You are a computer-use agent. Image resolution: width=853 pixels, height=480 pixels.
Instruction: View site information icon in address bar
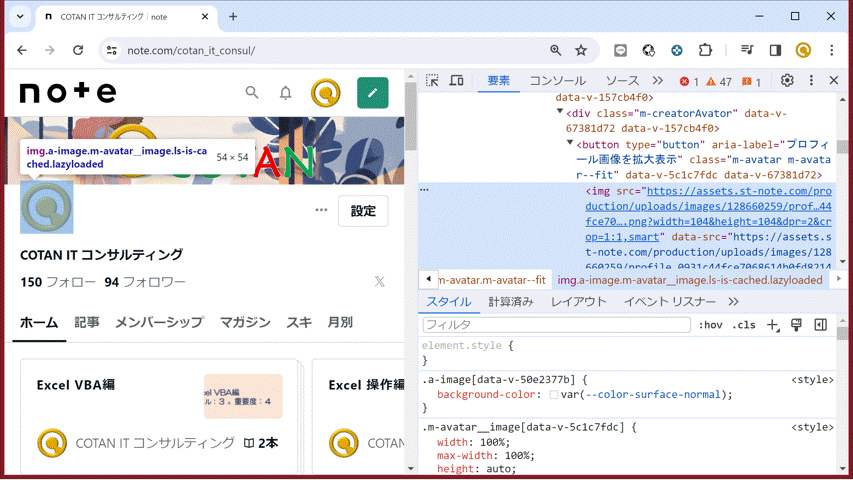click(112, 50)
